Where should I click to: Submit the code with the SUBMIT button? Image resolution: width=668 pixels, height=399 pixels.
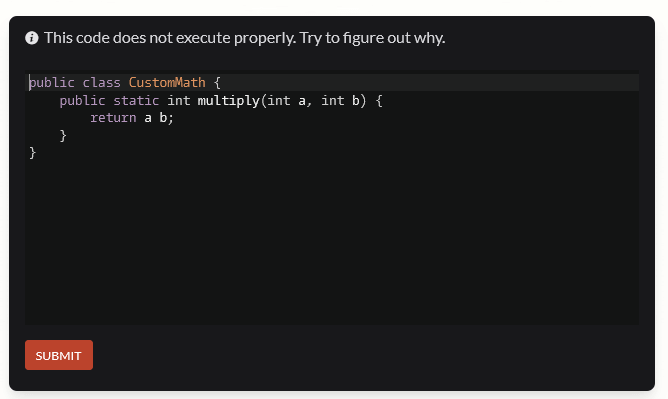(59, 355)
